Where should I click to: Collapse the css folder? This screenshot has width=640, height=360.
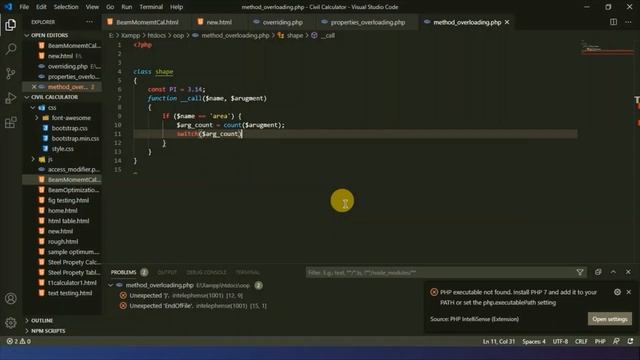33,108
